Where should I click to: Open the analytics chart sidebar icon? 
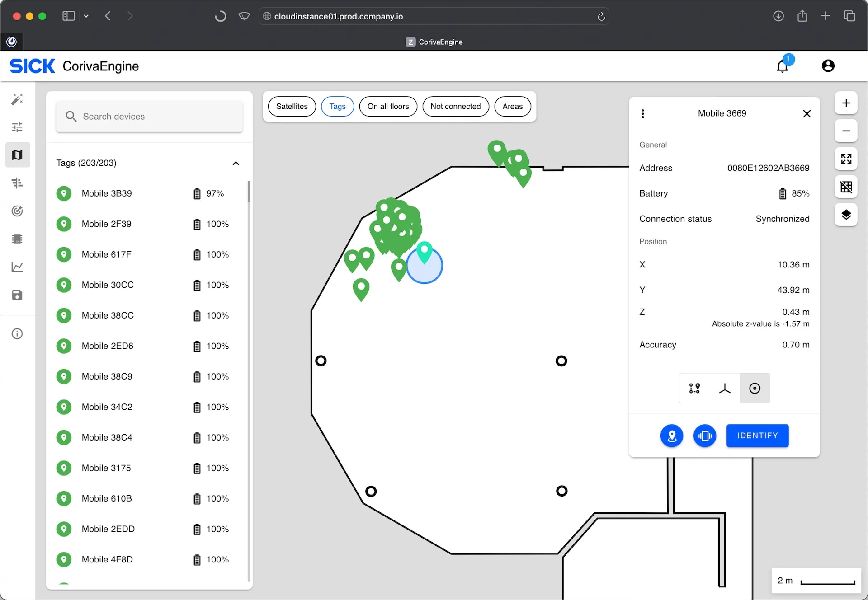click(17, 267)
